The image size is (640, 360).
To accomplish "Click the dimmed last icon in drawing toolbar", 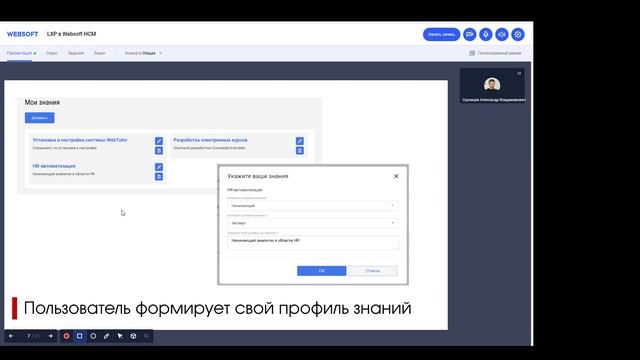I will coord(147,336).
